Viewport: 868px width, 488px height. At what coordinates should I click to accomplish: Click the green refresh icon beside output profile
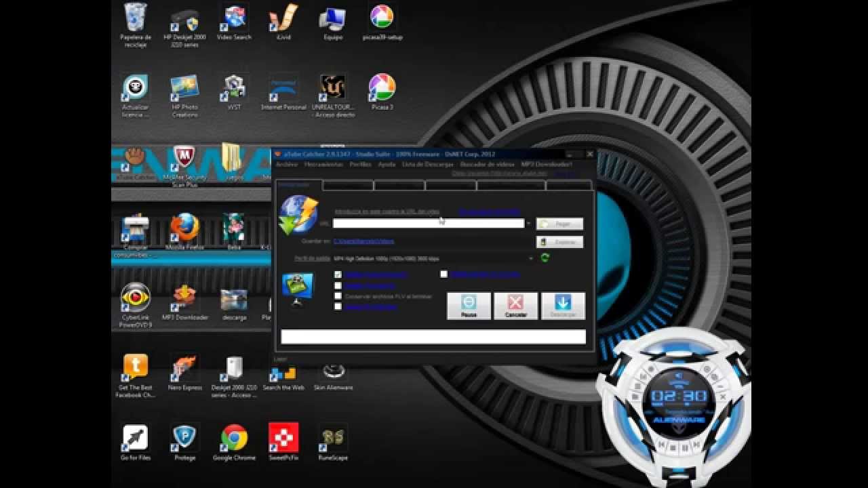[x=545, y=258]
